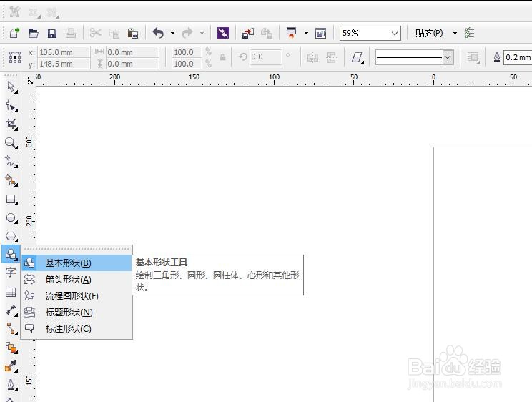Viewport: 532px width, 402px height.
Task: Open the perfect shapes picker
Action: pyautogui.click(x=358, y=57)
